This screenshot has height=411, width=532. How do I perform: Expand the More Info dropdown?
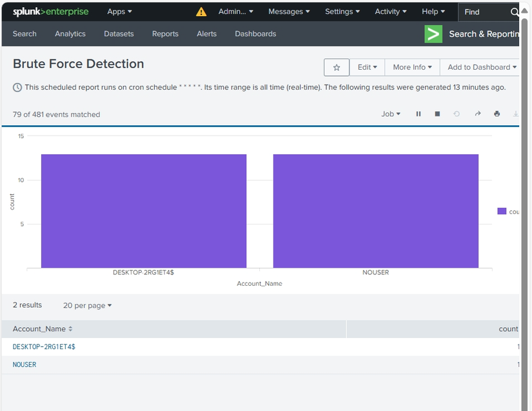(412, 67)
